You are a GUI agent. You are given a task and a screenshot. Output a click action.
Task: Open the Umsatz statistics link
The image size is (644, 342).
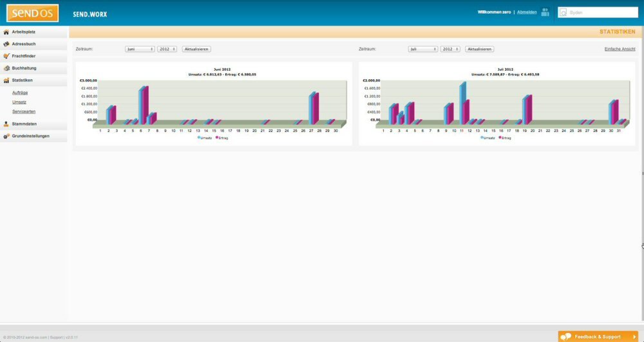19,102
